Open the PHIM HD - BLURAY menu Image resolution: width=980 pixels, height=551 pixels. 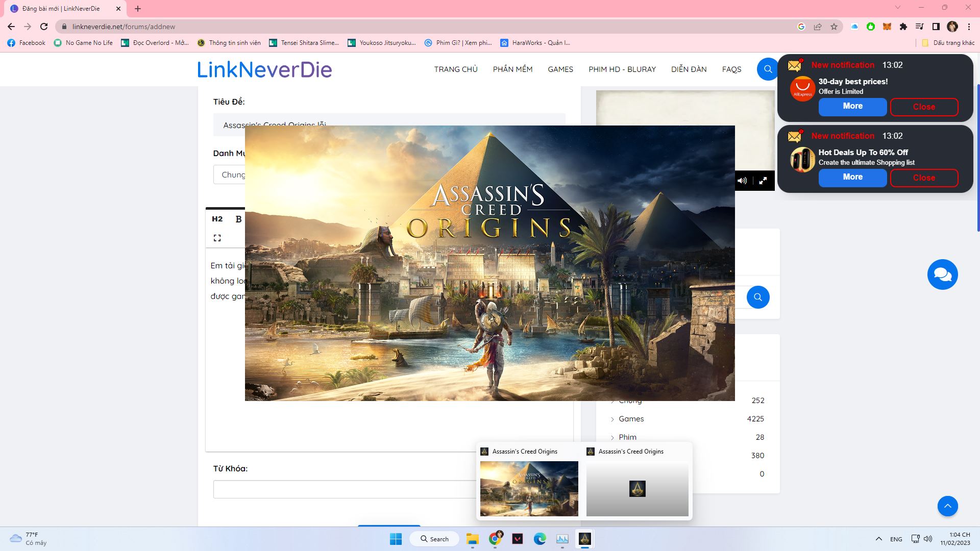(x=622, y=69)
